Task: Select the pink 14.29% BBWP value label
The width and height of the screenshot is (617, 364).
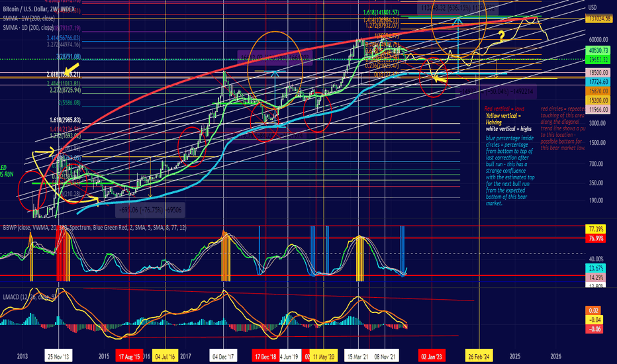Action: pos(596,277)
